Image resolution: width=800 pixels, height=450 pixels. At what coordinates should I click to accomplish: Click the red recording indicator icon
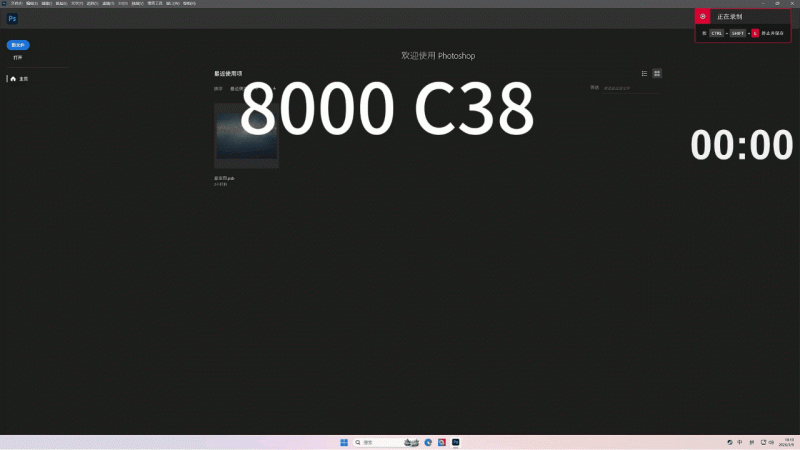(703, 17)
